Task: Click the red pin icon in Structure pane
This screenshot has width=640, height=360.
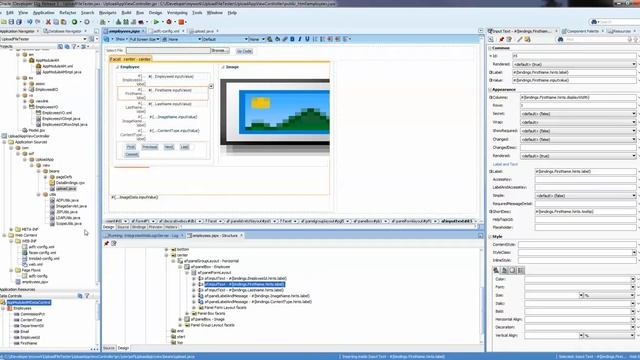Action: click(107, 243)
